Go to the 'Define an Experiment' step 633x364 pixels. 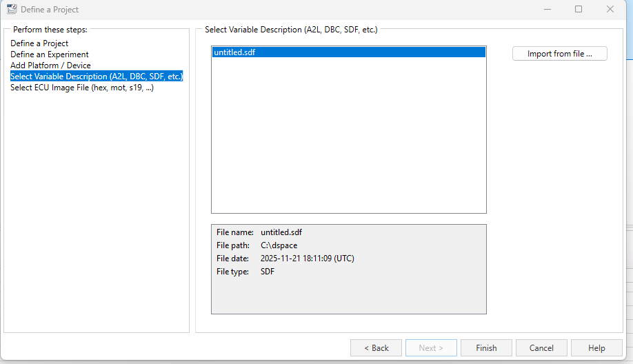(49, 54)
